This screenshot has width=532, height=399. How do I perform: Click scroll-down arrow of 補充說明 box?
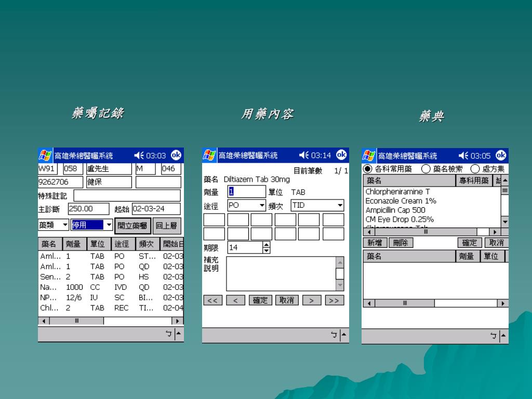[x=340, y=285]
